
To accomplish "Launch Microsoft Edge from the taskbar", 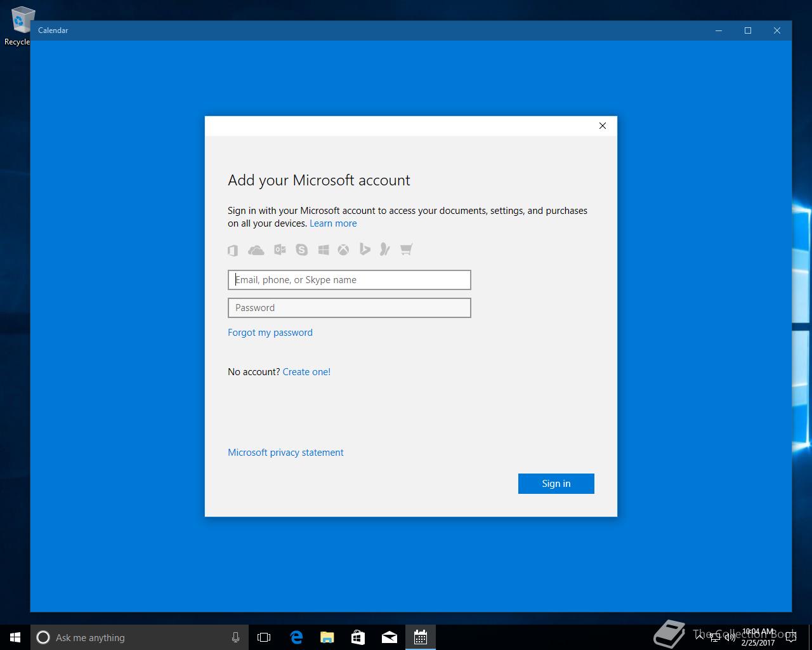I will pos(296,637).
